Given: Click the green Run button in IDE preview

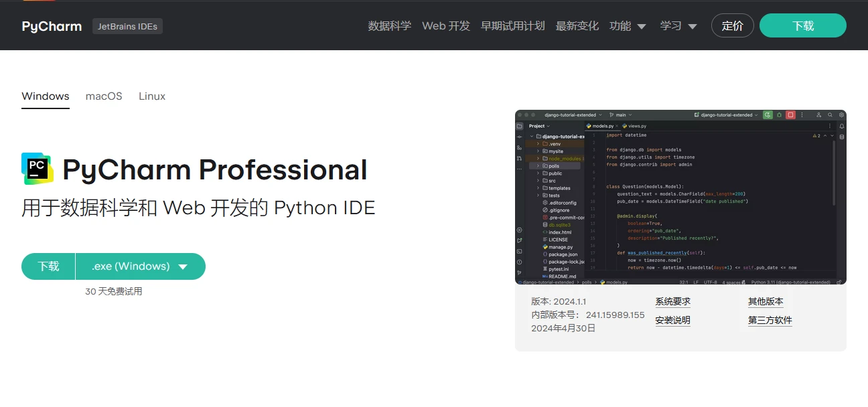Looking at the screenshot, I should [768, 115].
